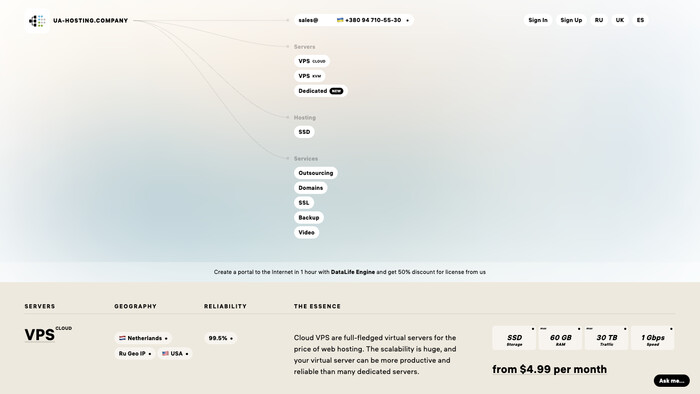
Task: Expand the phone numbers dot after +380 number
Action: [x=407, y=21]
